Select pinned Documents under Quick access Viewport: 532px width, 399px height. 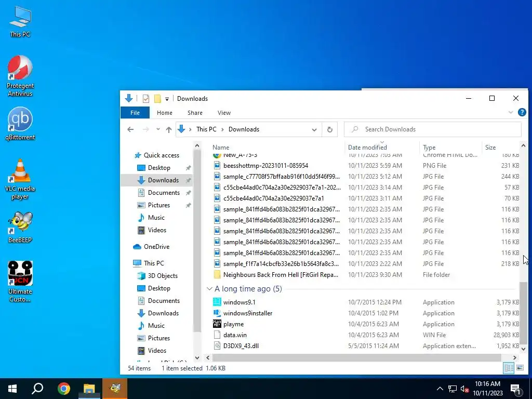164,193
